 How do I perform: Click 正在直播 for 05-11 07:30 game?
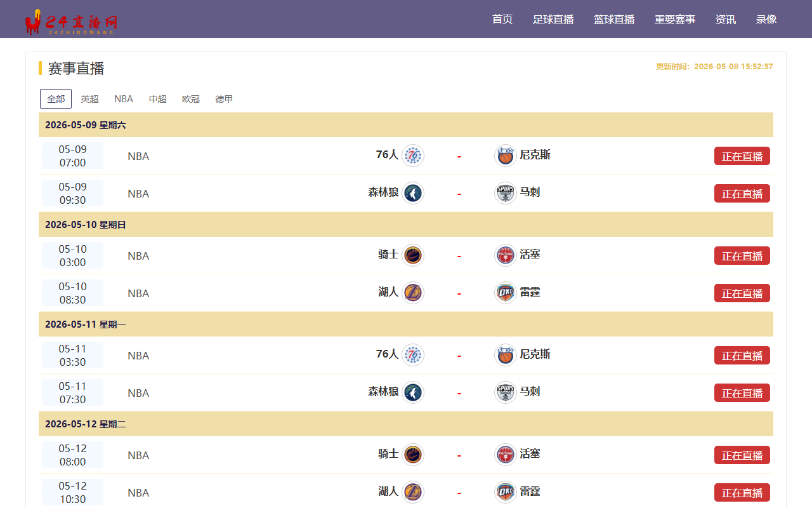pos(742,393)
